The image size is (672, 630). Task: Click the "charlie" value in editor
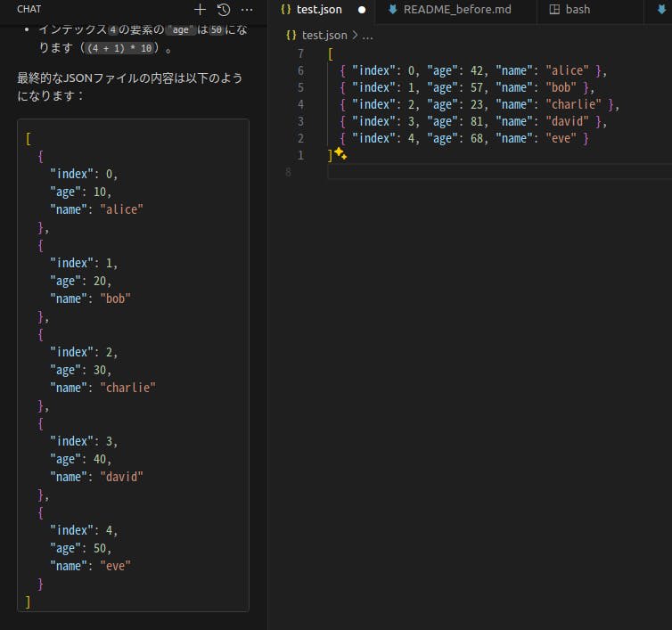click(x=573, y=104)
